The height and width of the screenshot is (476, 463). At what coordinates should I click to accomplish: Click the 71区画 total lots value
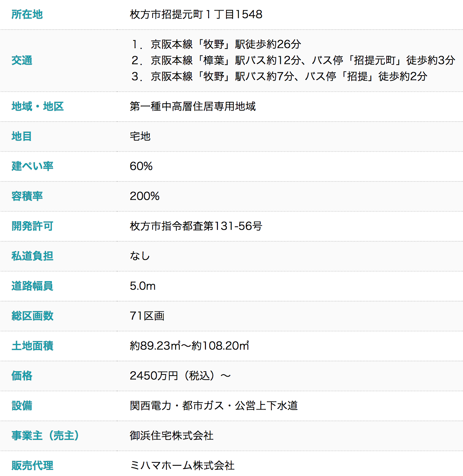pos(147,316)
